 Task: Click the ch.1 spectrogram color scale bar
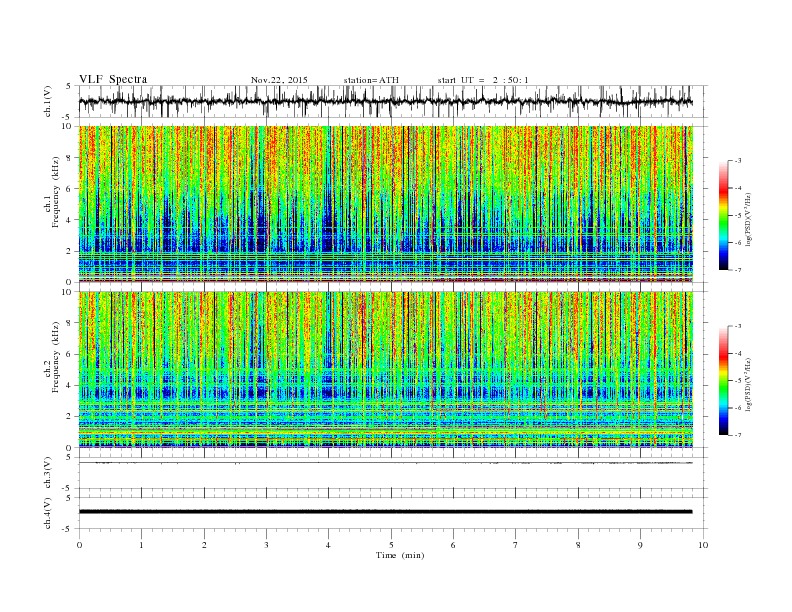[x=723, y=215]
